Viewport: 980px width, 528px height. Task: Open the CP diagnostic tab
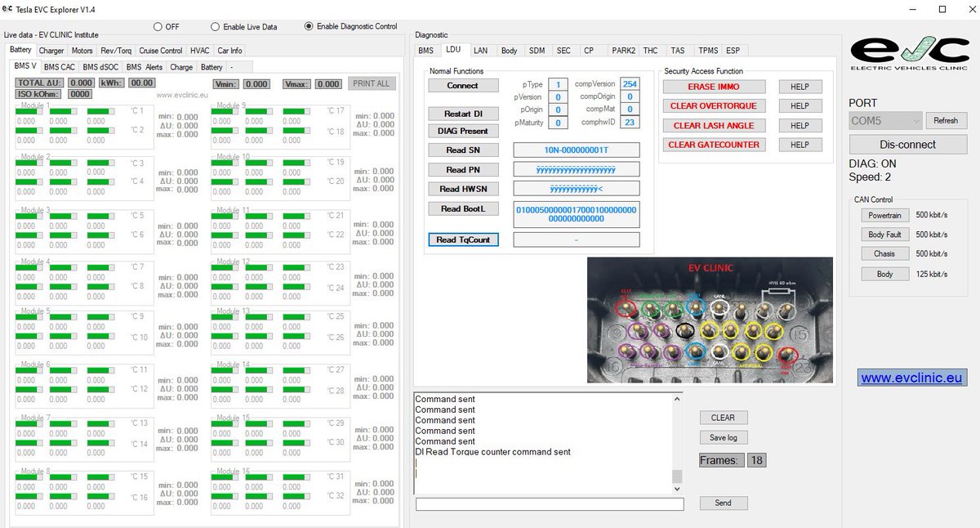click(589, 51)
